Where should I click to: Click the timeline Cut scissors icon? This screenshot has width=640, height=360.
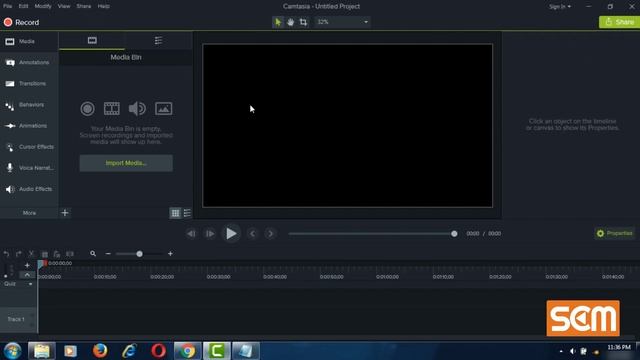31,254
